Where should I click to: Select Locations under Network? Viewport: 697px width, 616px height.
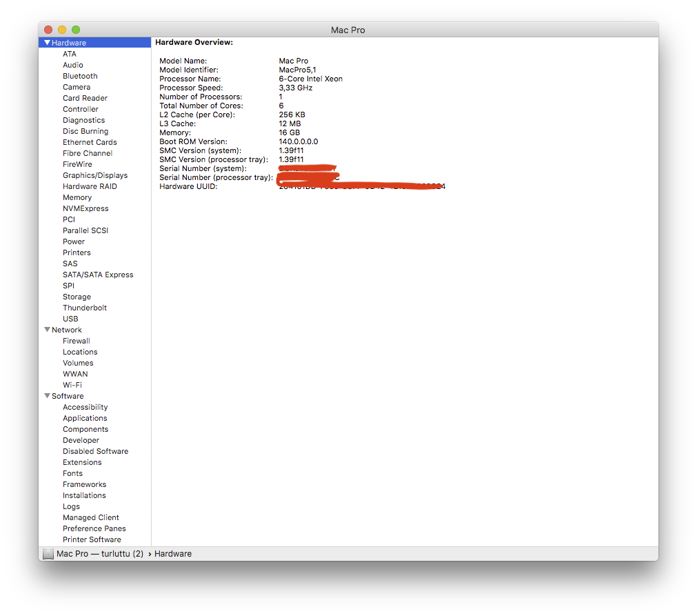(80, 352)
